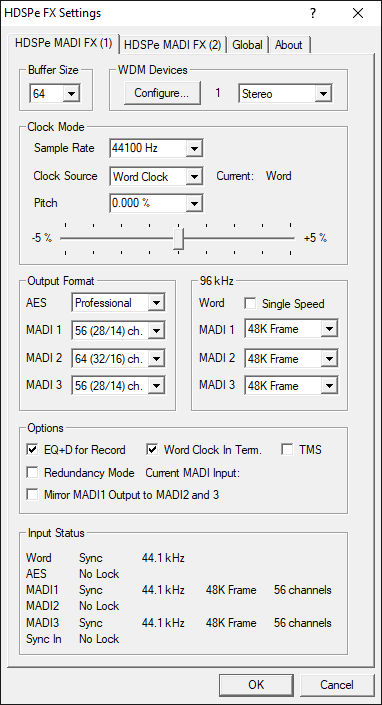Click the Cancel button
This screenshot has height=705, width=382.
(x=337, y=684)
